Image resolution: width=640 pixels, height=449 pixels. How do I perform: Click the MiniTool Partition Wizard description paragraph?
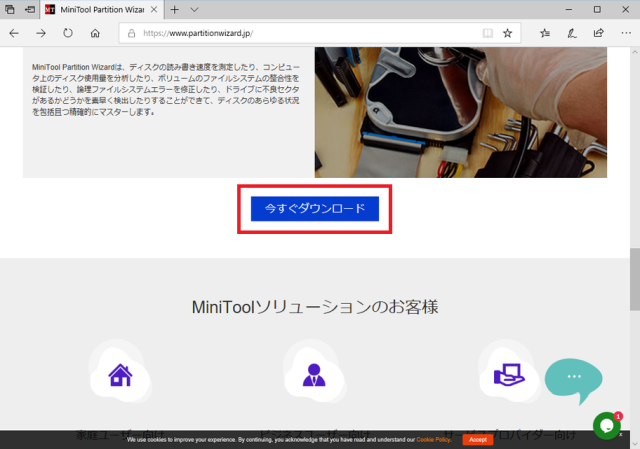coord(166,89)
